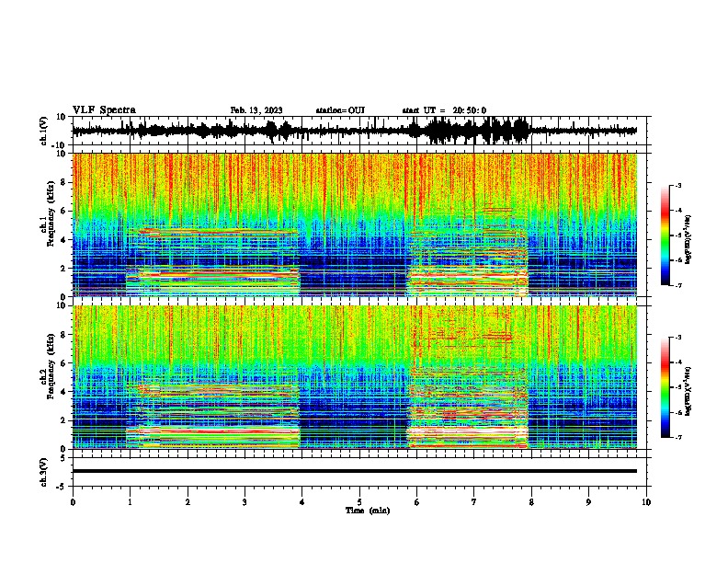This screenshot has width=728, height=563.
Task: Click the ch.2 emission band between minutes 1 and 4
Action: click(x=212, y=416)
